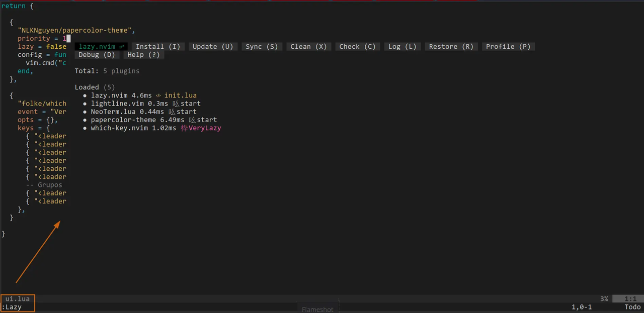Open the Profile (P) view
The image size is (644, 313).
point(508,46)
